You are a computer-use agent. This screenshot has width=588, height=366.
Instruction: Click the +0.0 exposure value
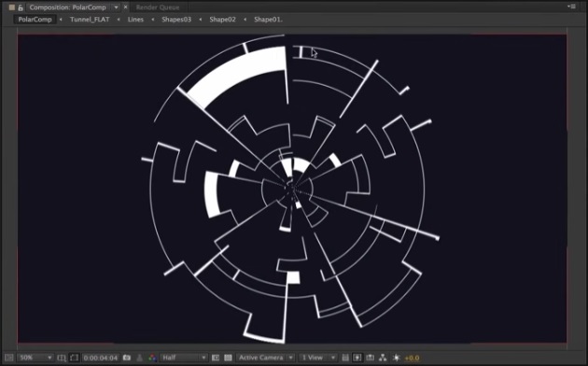(412, 358)
